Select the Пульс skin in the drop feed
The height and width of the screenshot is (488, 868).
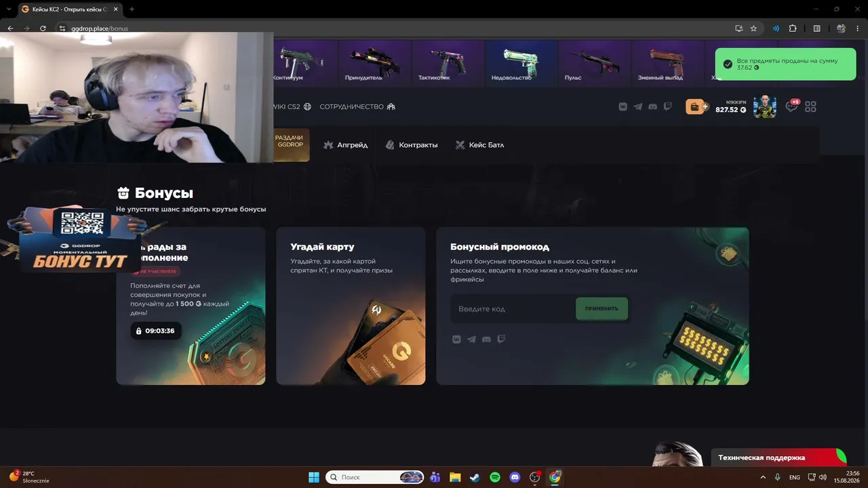pyautogui.click(x=595, y=62)
